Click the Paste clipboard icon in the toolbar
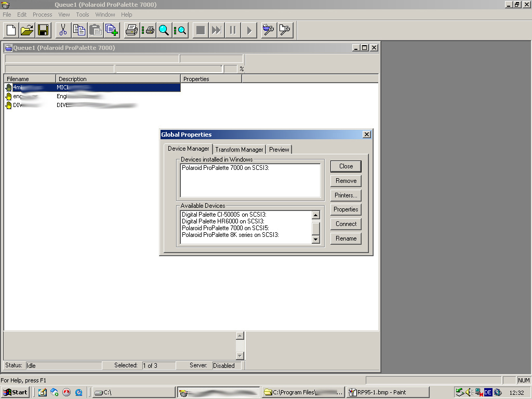The width and height of the screenshot is (532, 399). pos(96,30)
